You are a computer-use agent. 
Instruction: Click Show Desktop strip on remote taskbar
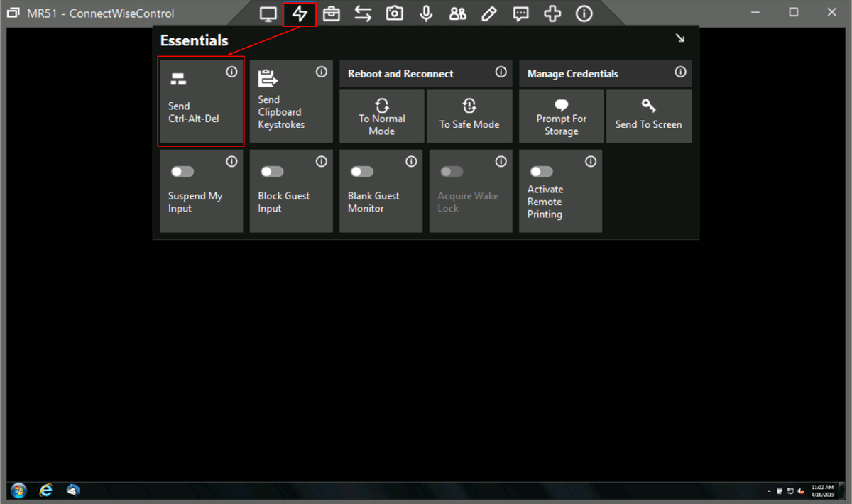[842, 491]
